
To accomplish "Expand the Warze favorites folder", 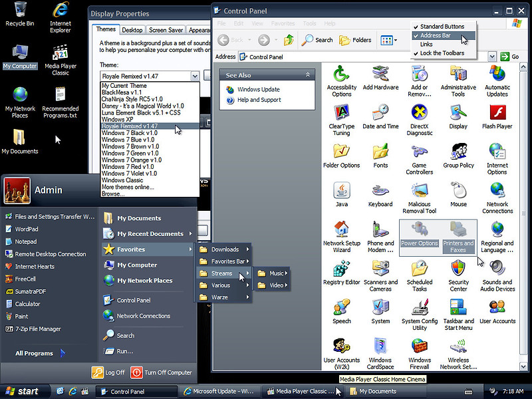I will [224, 297].
